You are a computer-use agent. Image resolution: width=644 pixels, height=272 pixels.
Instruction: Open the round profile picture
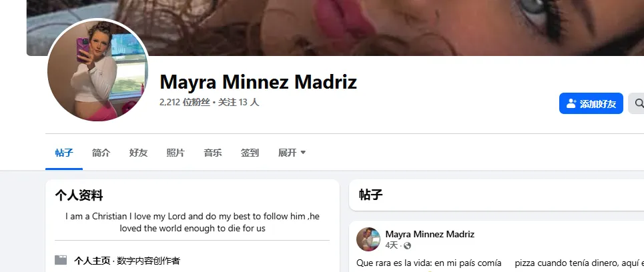pyautogui.click(x=97, y=71)
